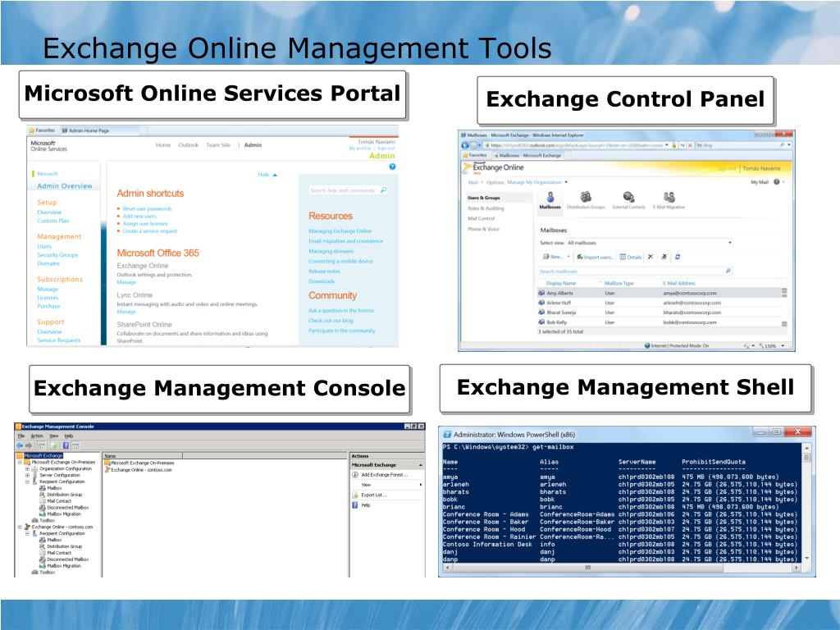Click Create a service request link
This screenshot has width=840, height=630.
(x=149, y=231)
